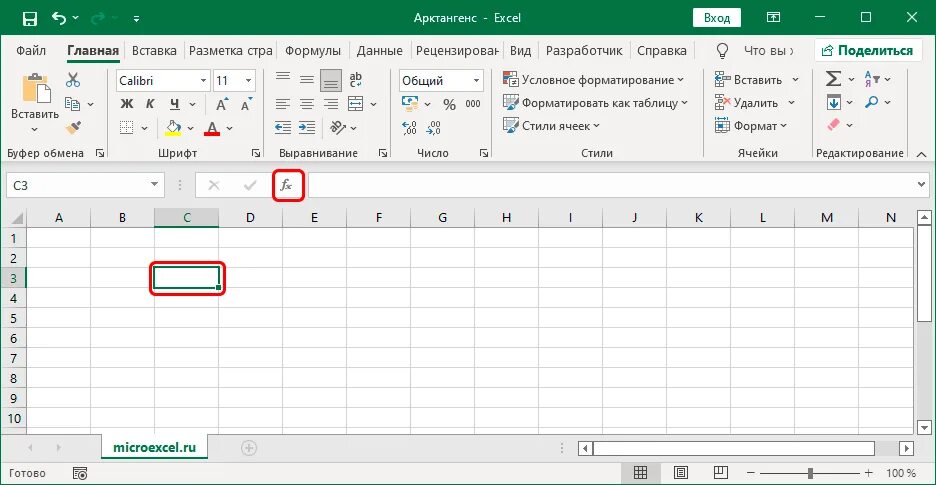The image size is (936, 485).
Task: Align text to middle vertically
Action: click(x=306, y=79)
